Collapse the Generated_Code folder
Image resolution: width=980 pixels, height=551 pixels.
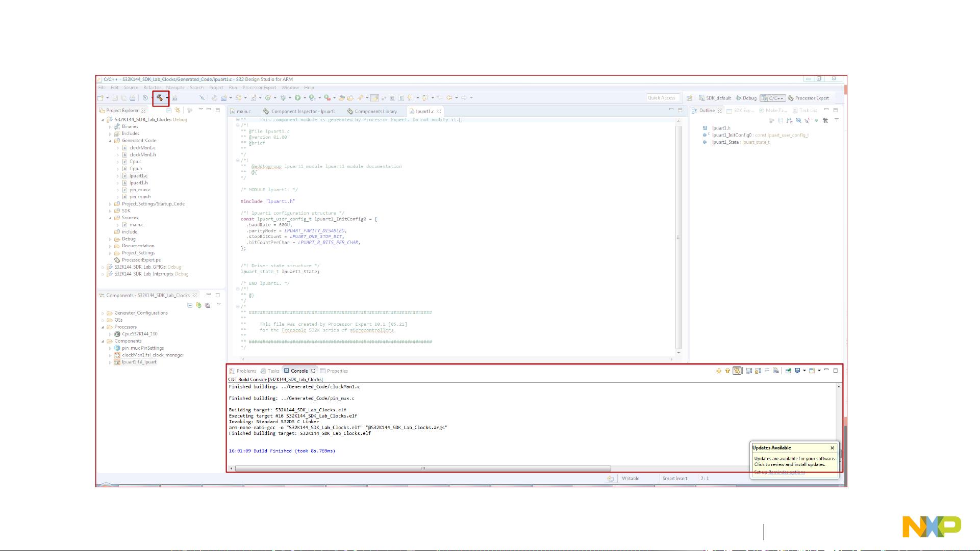click(x=110, y=141)
